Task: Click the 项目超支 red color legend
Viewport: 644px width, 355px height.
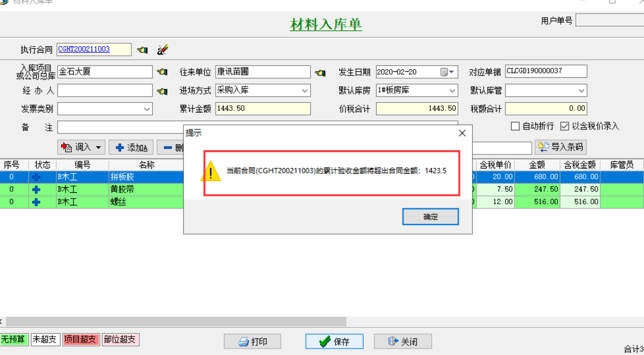Action: [x=81, y=340]
